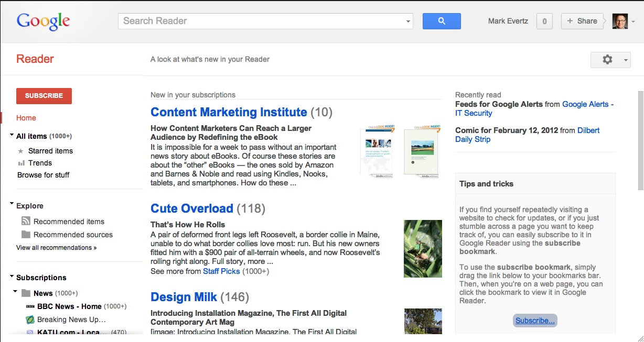Open Trends in the sidebar
The image size is (644, 342).
40,163
